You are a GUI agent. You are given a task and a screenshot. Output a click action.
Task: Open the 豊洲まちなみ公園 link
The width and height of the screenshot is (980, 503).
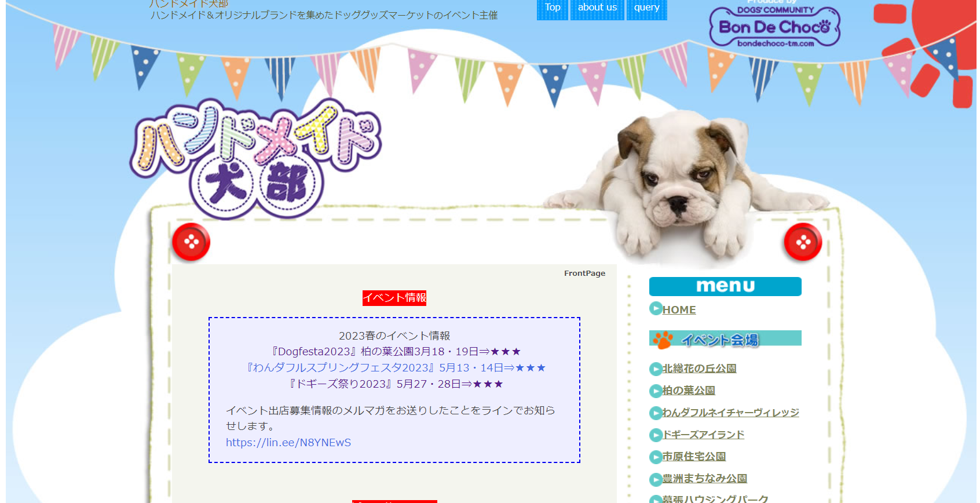click(x=704, y=479)
